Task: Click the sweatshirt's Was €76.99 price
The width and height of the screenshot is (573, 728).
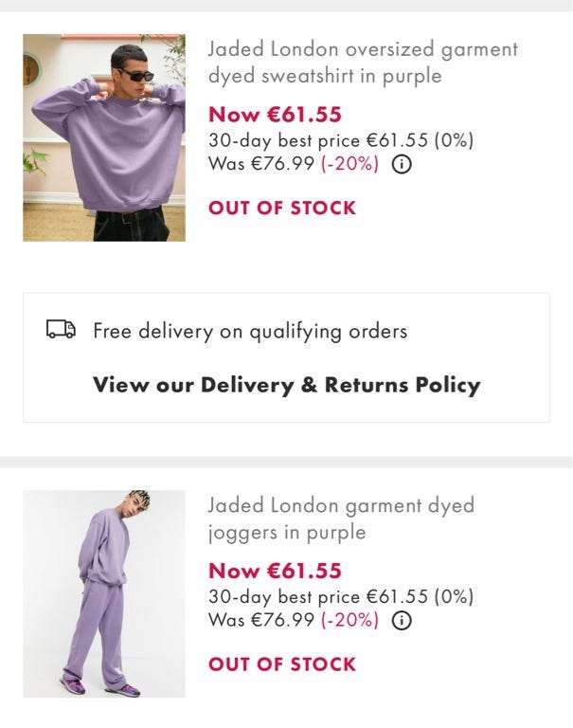Action: [x=260, y=164]
